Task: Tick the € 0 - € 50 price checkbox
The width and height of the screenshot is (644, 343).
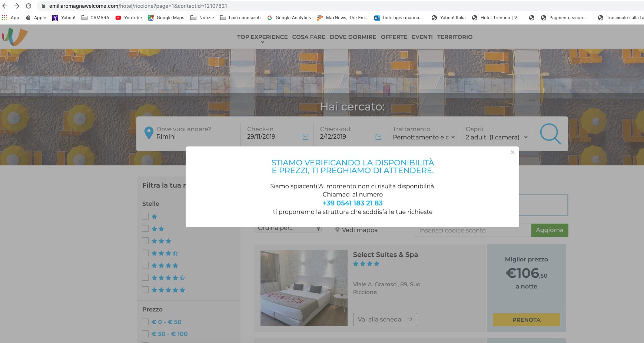Action: (145, 321)
